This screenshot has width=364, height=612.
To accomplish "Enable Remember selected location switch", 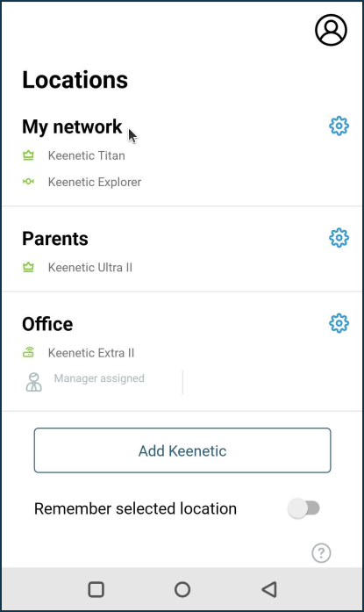I will point(304,508).
